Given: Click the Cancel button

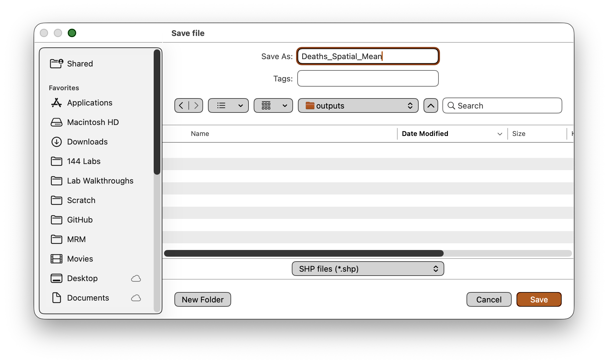Looking at the screenshot, I should pos(489,299).
